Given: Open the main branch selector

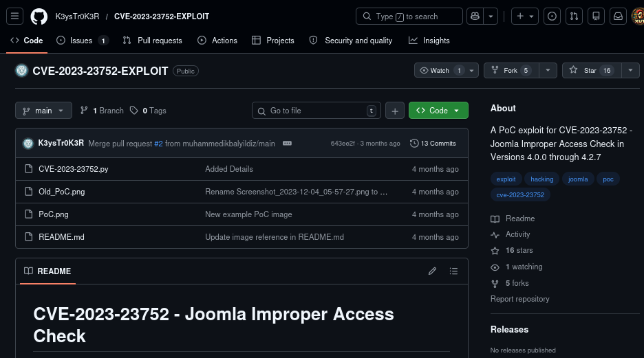Looking at the screenshot, I should [43, 111].
